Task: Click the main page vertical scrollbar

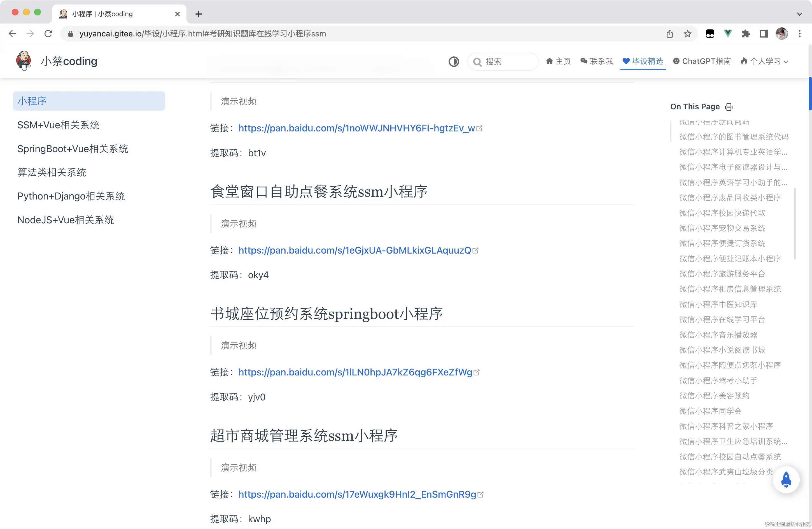Action: coord(810,94)
